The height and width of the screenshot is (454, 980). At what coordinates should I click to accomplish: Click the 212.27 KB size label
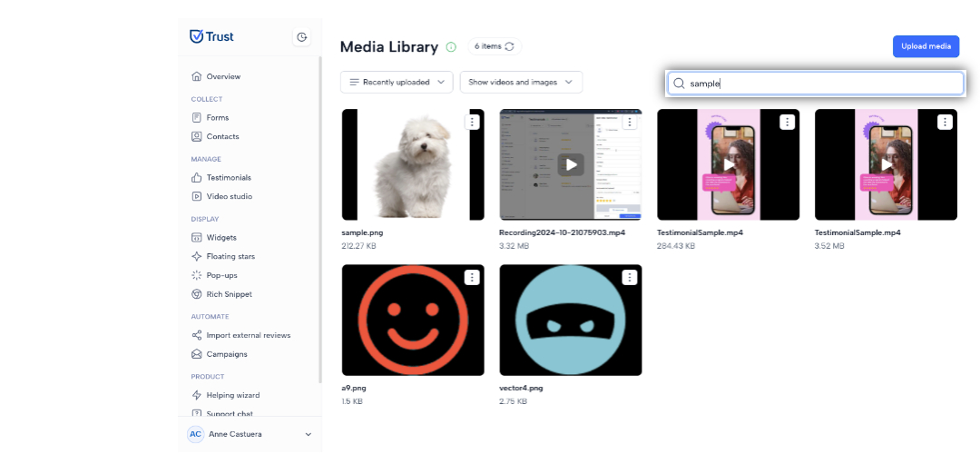(x=359, y=246)
